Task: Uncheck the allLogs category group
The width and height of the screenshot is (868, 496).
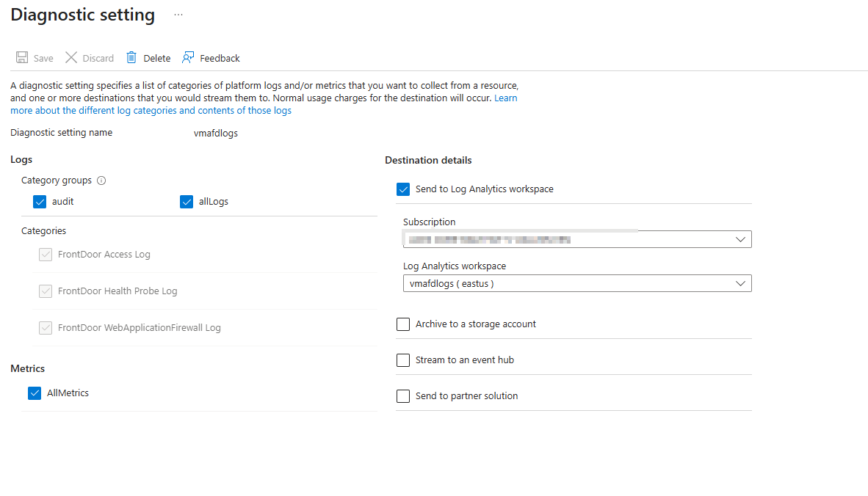Action: tap(187, 202)
